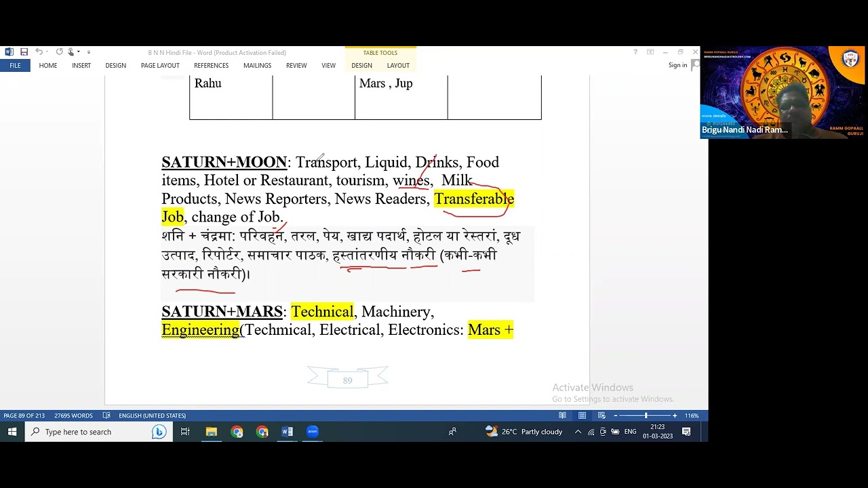Click the Windows Start button

pyautogui.click(x=12, y=432)
